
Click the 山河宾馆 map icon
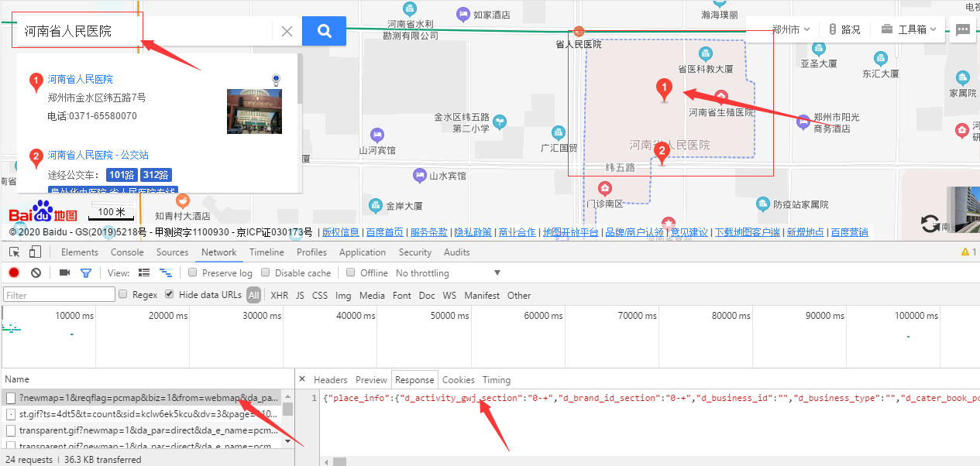coord(377,135)
